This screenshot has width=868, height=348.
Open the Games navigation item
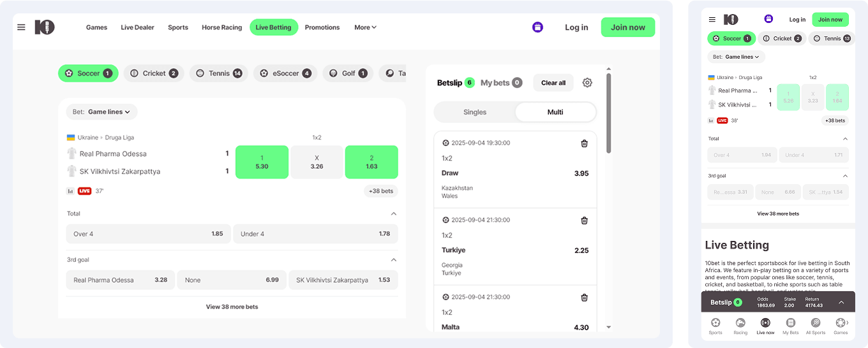96,27
